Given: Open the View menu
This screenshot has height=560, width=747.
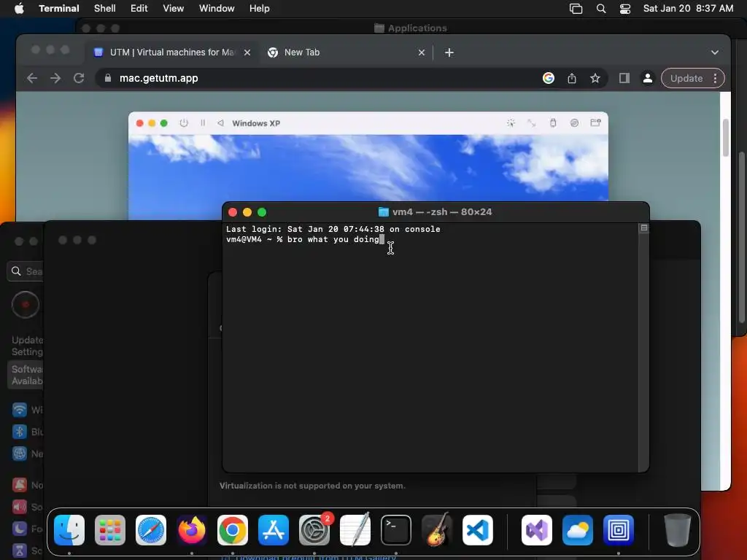Looking at the screenshot, I should click(174, 9).
